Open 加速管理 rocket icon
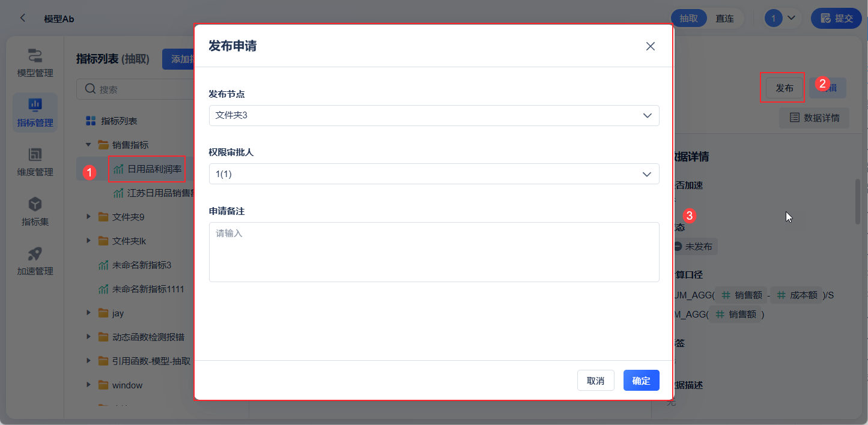 (35, 261)
